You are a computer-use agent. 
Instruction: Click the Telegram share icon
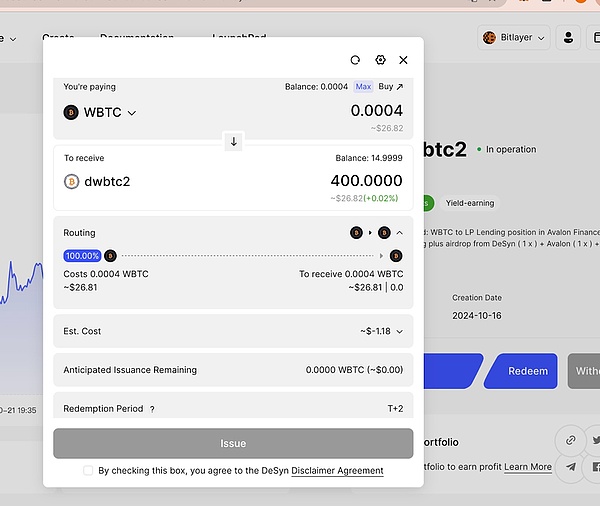pyautogui.click(x=571, y=467)
